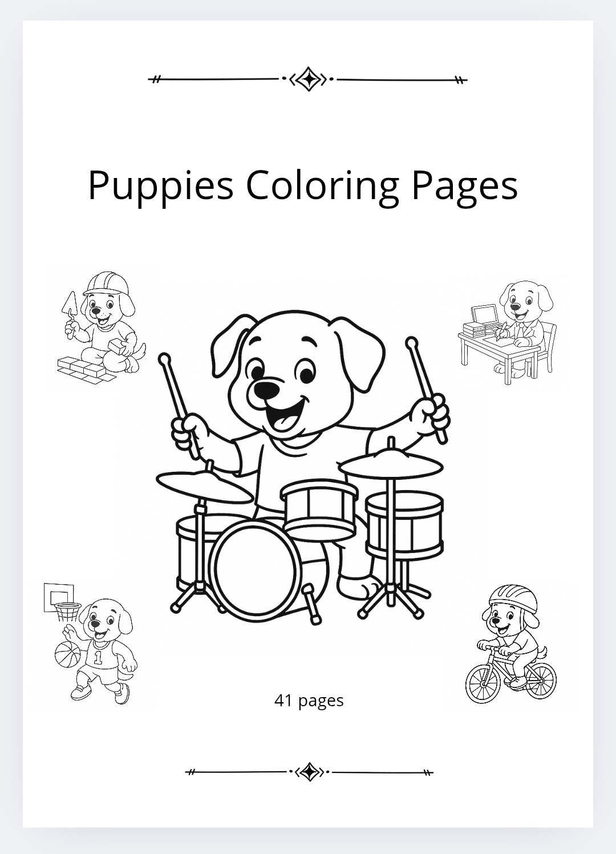
Task: Click the left cymbal of drum set
Action: (x=204, y=486)
